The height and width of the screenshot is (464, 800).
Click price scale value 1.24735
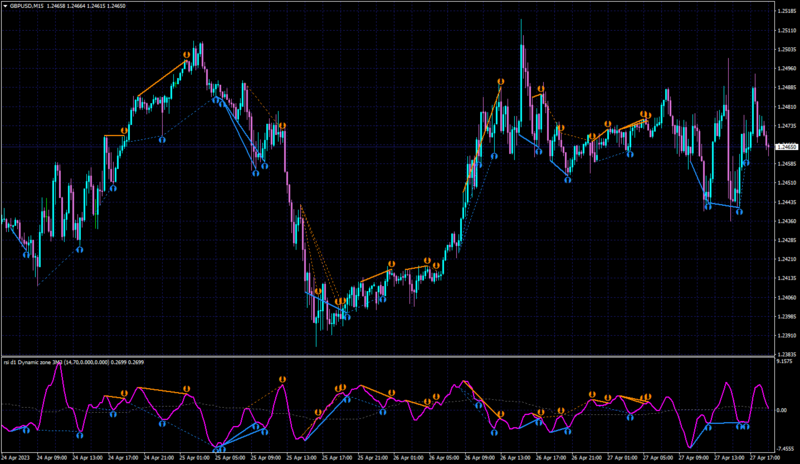(x=786, y=126)
